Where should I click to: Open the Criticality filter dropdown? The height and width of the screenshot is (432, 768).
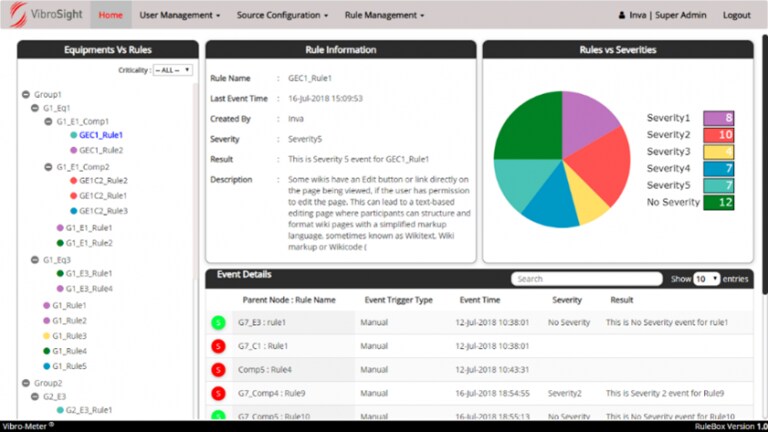coord(171,71)
